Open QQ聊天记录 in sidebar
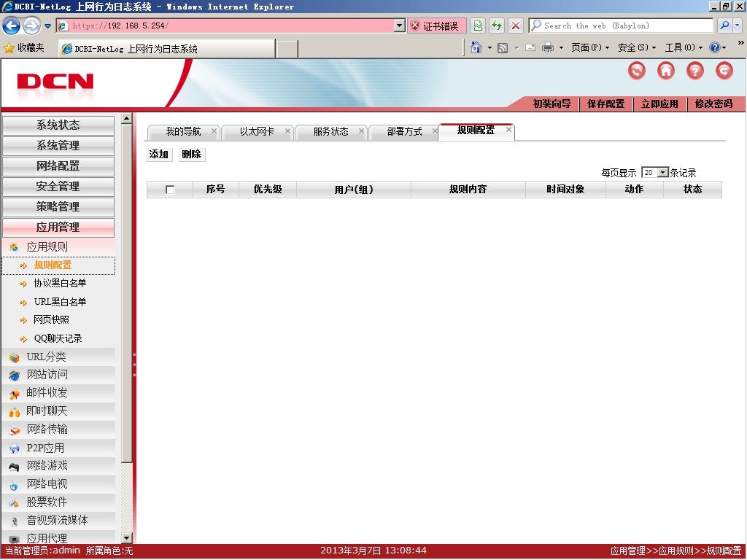Viewport: 747px width, 560px height. [58, 338]
